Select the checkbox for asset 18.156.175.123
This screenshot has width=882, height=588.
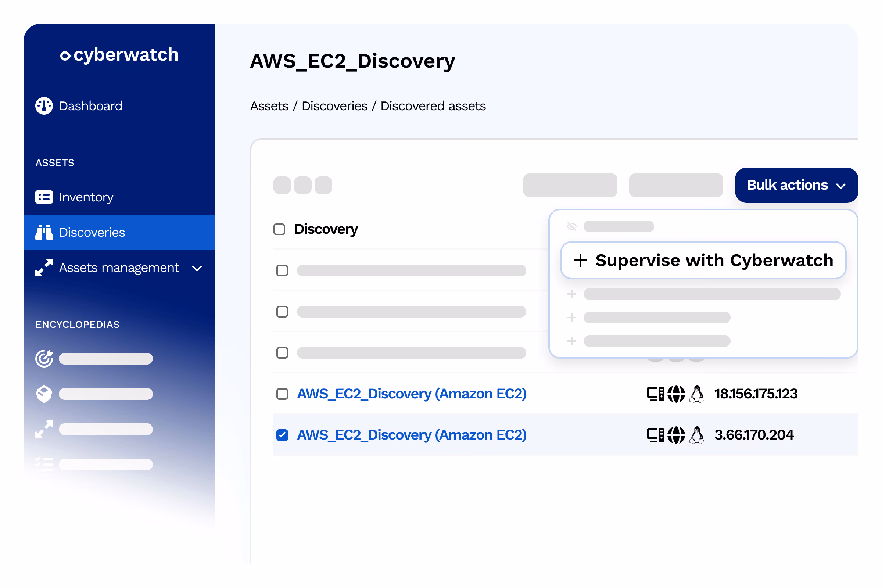[282, 394]
